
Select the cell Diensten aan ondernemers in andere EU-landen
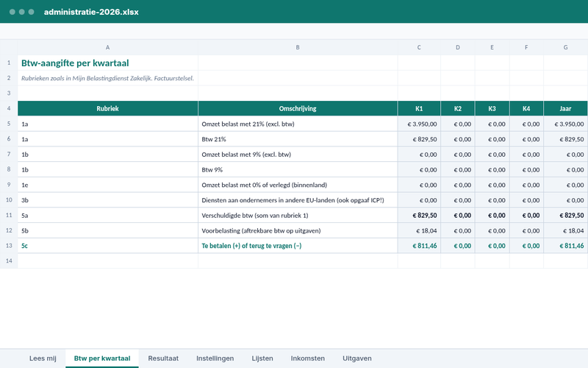pyautogui.click(x=298, y=200)
